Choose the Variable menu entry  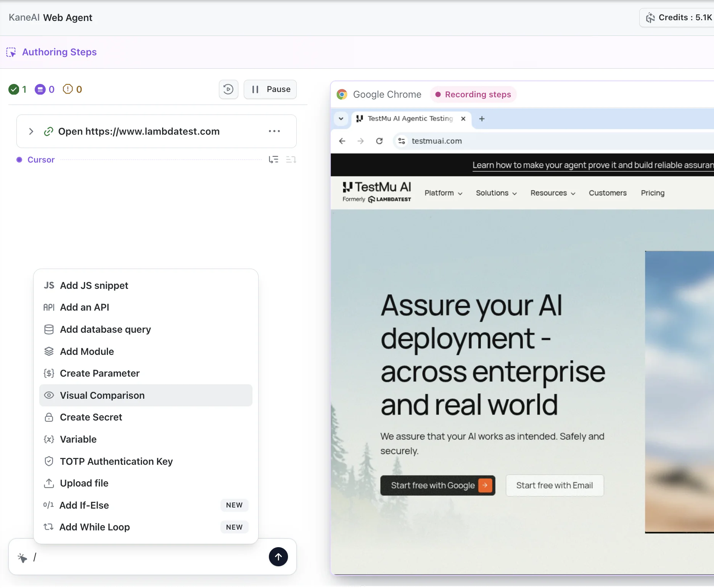[x=146, y=439]
